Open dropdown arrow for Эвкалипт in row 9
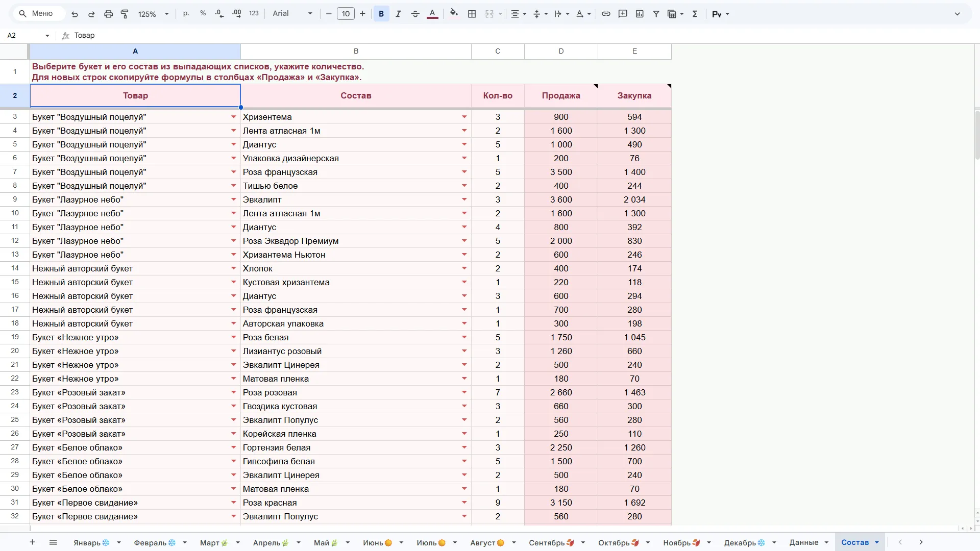Image resolution: width=980 pixels, height=551 pixels. click(x=464, y=199)
